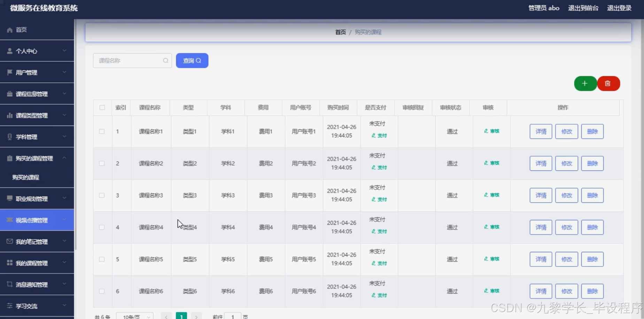Click the envelope icon beside 我的笔记管理
This screenshot has height=319, width=644.
click(x=10, y=241)
